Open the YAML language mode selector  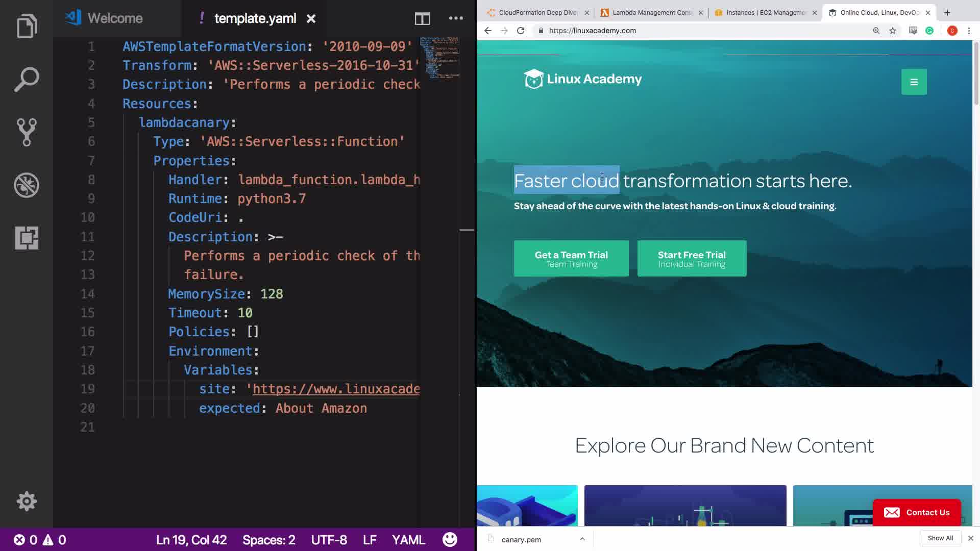point(408,540)
